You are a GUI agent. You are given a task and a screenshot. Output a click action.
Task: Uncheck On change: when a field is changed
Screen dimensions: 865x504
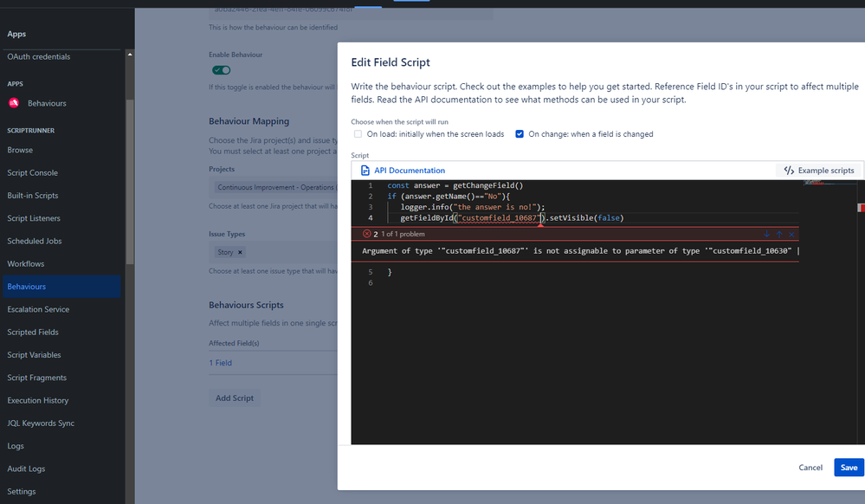(x=520, y=134)
